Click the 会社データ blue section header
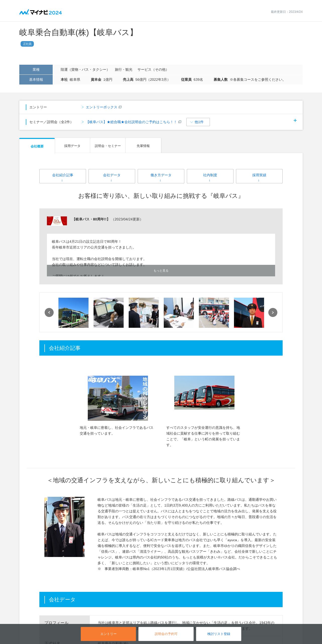 click(161, 599)
